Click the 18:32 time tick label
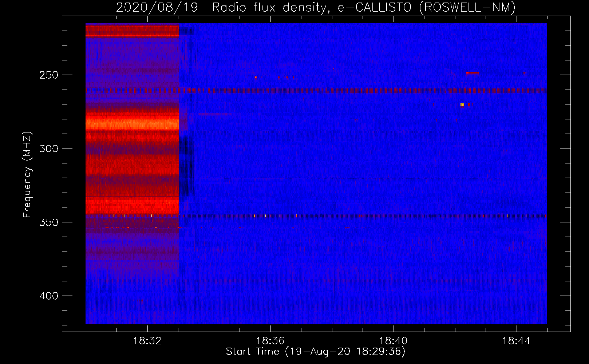This screenshot has width=589, height=364. click(x=147, y=341)
